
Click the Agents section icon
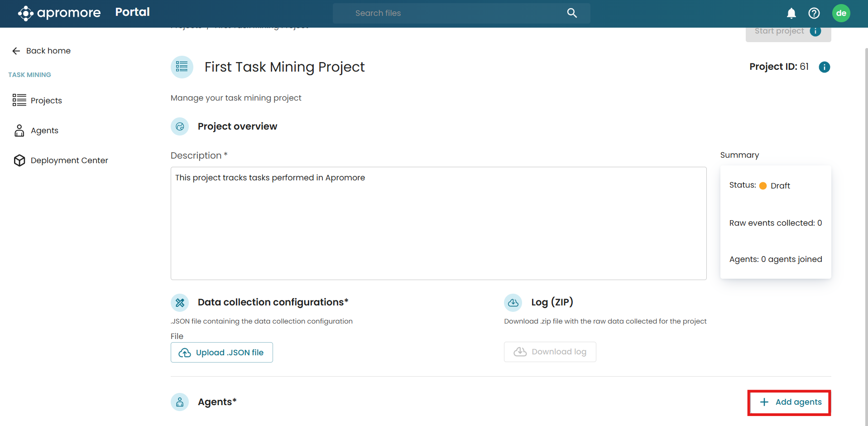180,402
